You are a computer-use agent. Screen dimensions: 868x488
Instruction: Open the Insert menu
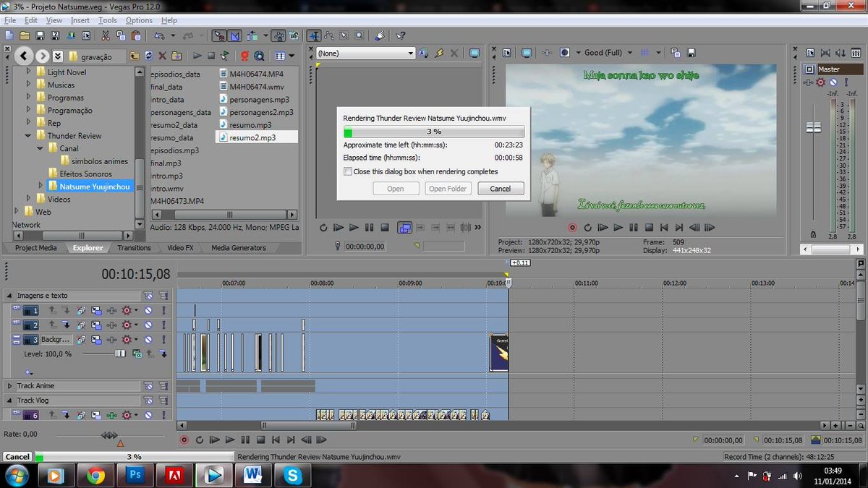(x=80, y=20)
